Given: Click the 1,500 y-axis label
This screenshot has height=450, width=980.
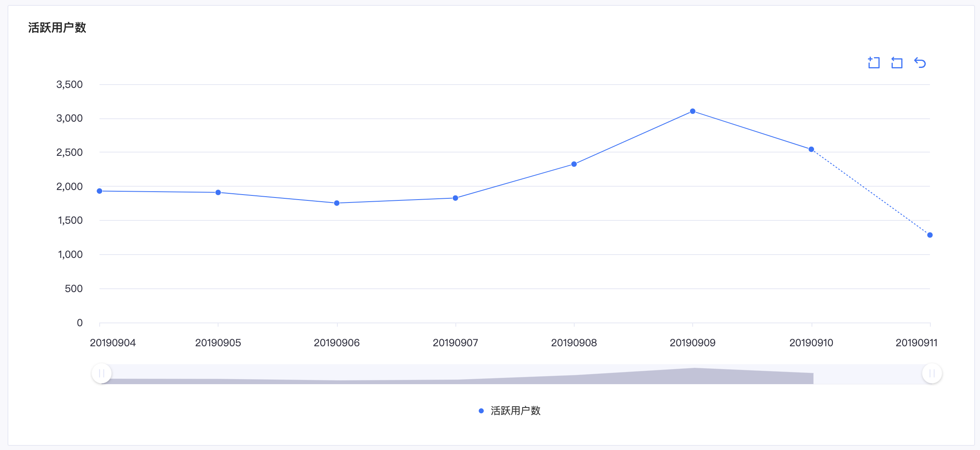Looking at the screenshot, I should click(70, 220).
